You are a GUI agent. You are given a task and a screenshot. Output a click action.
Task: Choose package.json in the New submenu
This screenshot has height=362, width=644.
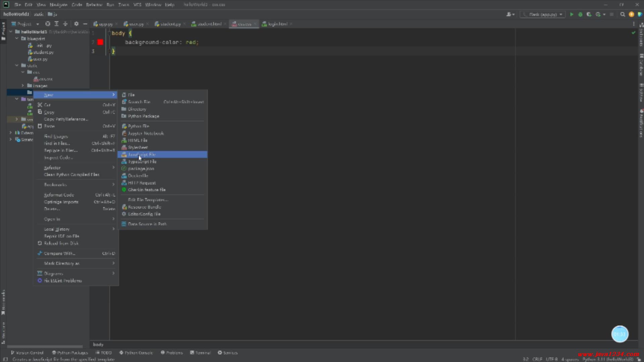(162, 169)
